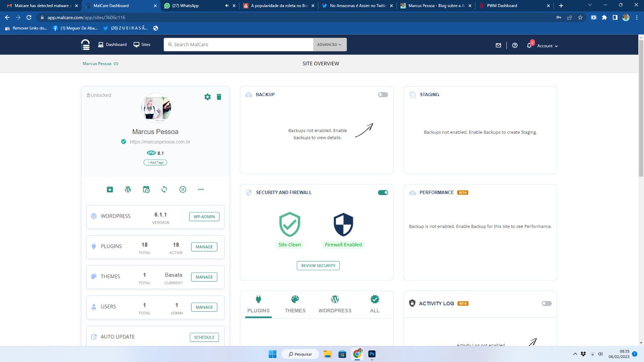Enable the Backup toggle

click(x=383, y=95)
